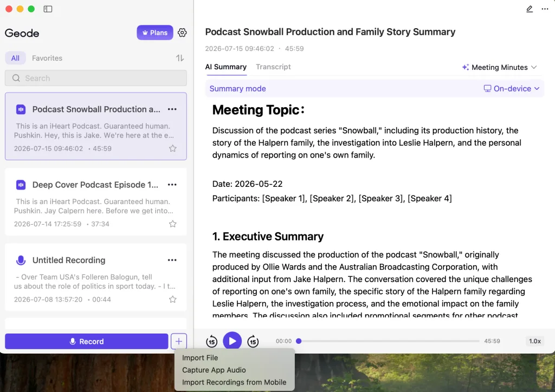This screenshot has height=392, width=555.
Task: Skip back 15 seconds
Action: click(212, 341)
